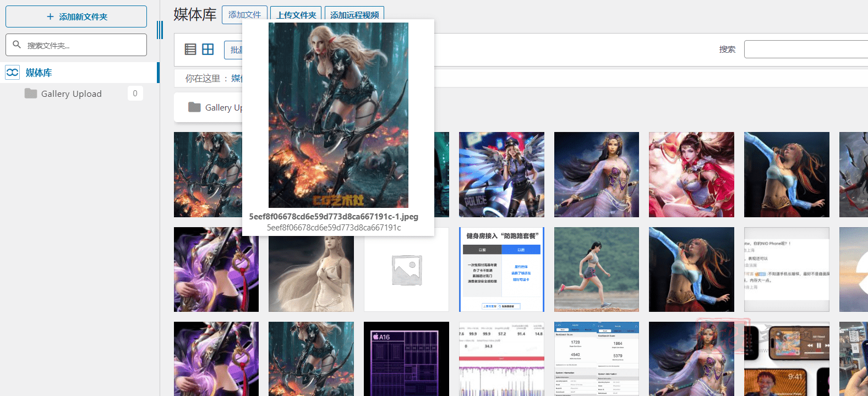Focus the search folders input field
Viewport: 868px width, 396px height.
pos(76,45)
